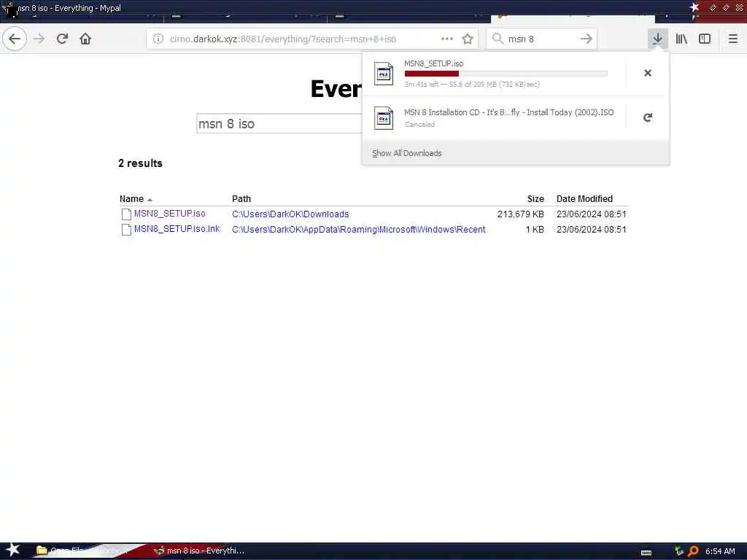
Task: Click the file icon beside MSN8_SETUP.iso.lnk
Action: [126, 230]
